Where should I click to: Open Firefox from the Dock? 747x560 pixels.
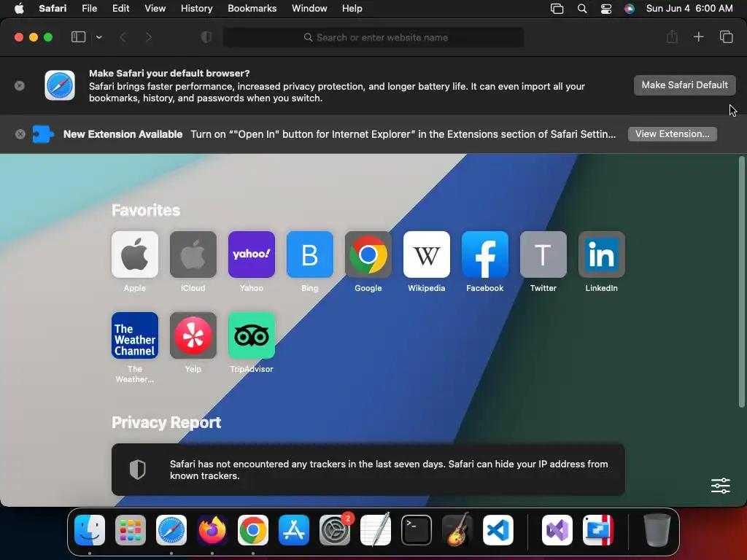tap(212, 530)
